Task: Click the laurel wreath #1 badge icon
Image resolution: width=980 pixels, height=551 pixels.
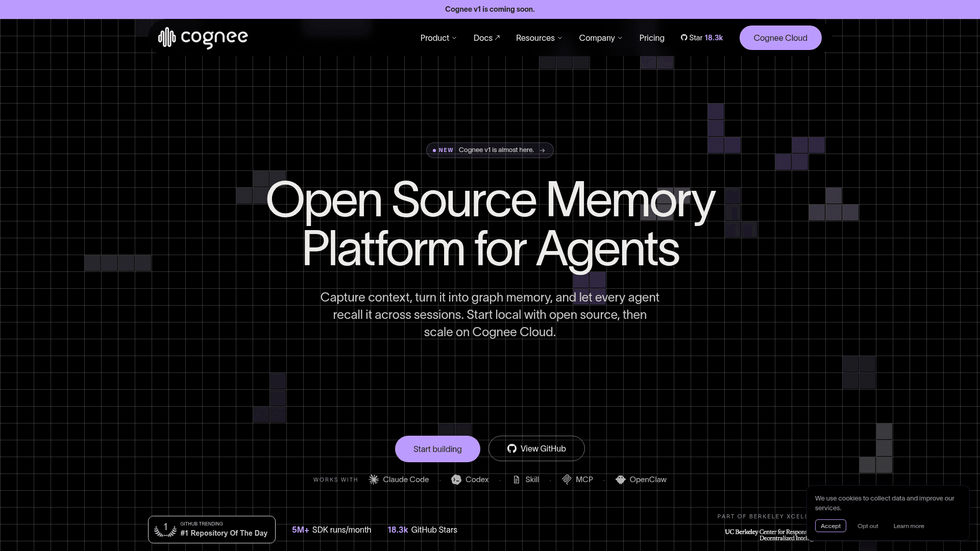Action: 165,530
